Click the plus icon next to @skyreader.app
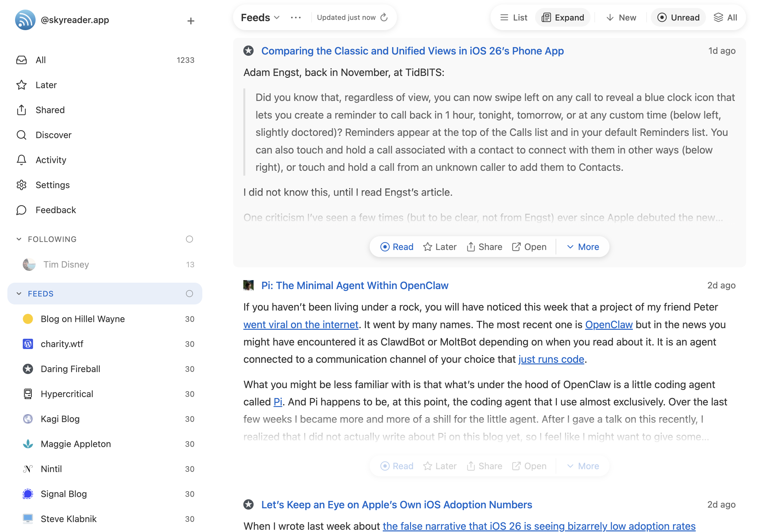772x532 pixels. 190,21
